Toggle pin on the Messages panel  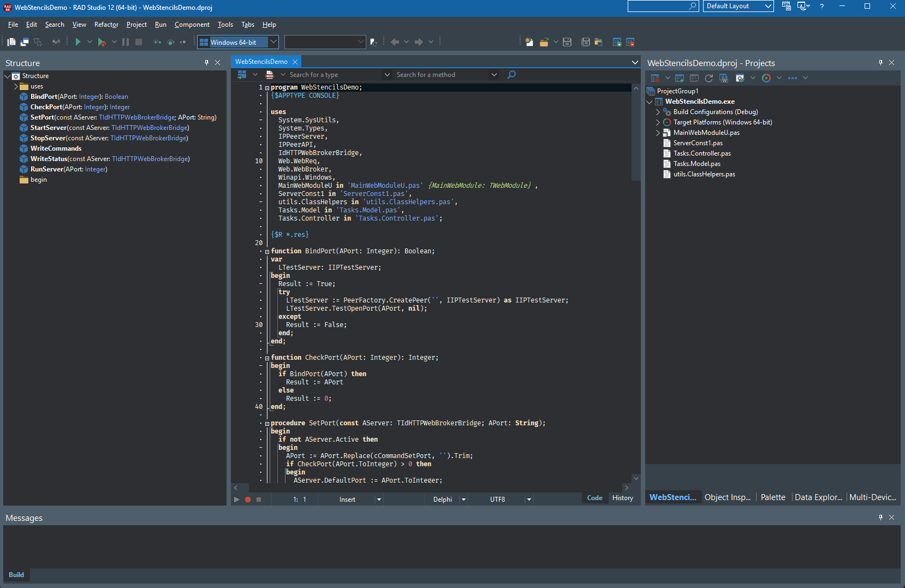(x=880, y=518)
